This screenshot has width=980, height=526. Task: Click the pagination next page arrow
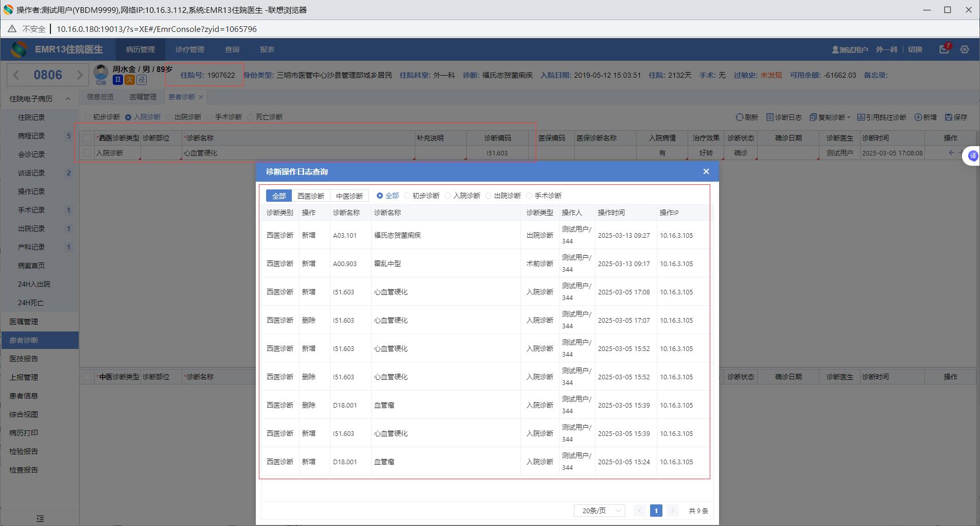pyautogui.click(x=672, y=511)
